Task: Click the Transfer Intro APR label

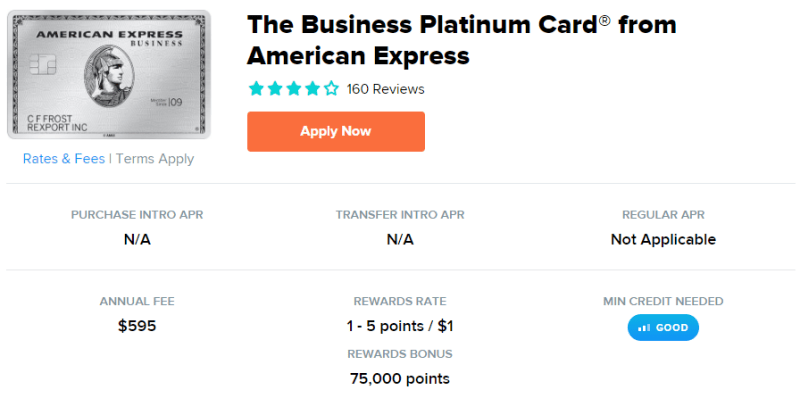Action: [400, 215]
